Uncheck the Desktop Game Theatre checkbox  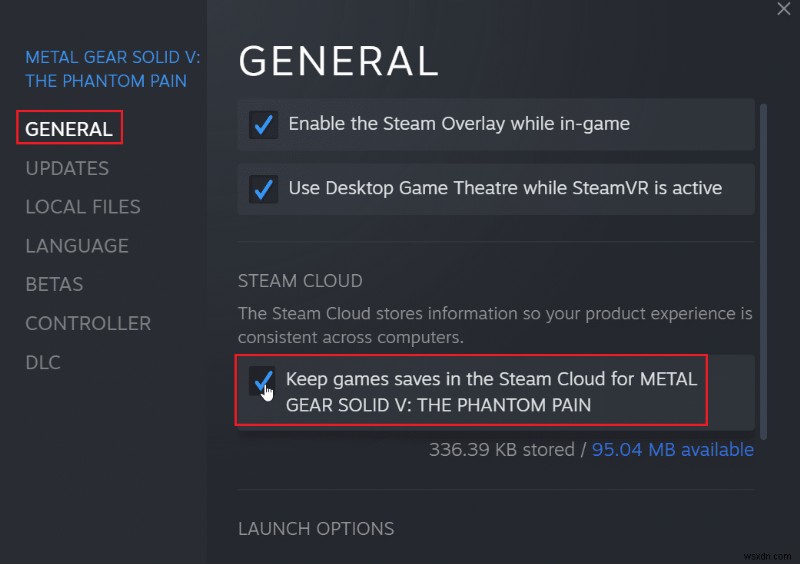(263, 188)
